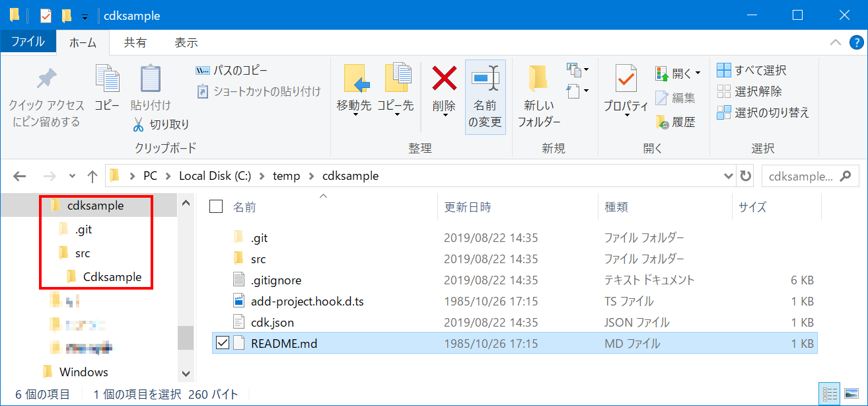This screenshot has height=406, width=868.
Task: Uncheck the README.md checkbox
Action: (224, 343)
